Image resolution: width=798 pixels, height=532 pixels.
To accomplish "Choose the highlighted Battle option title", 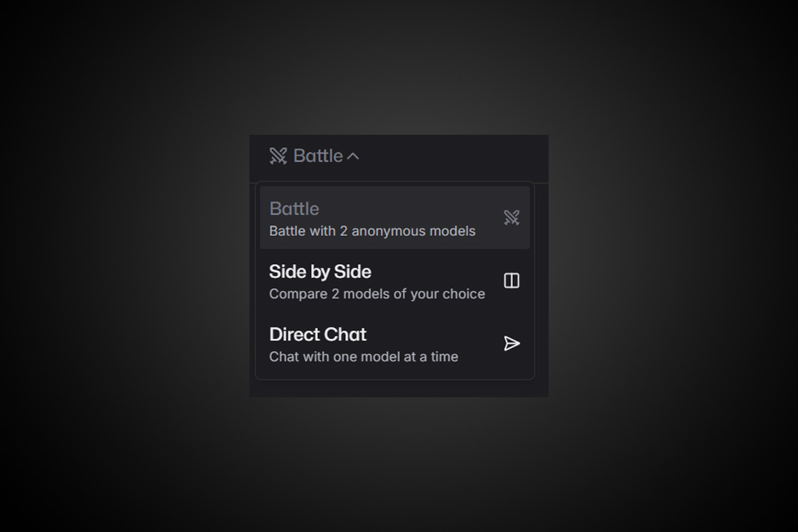I will (294, 209).
